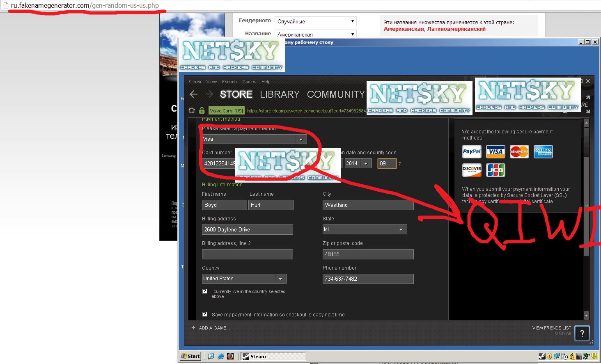Click the PayPal payment logo
The height and width of the screenshot is (364, 601).
point(472,152)
